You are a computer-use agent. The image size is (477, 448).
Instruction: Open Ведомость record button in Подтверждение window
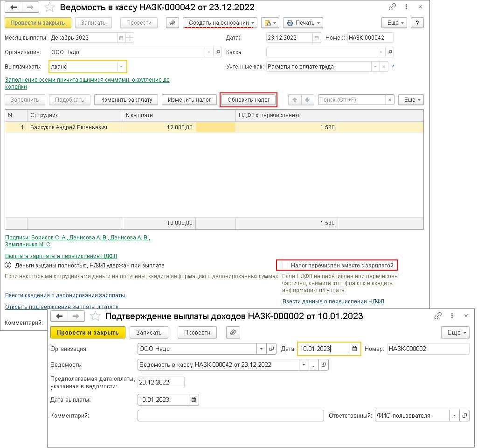[324, 365]
